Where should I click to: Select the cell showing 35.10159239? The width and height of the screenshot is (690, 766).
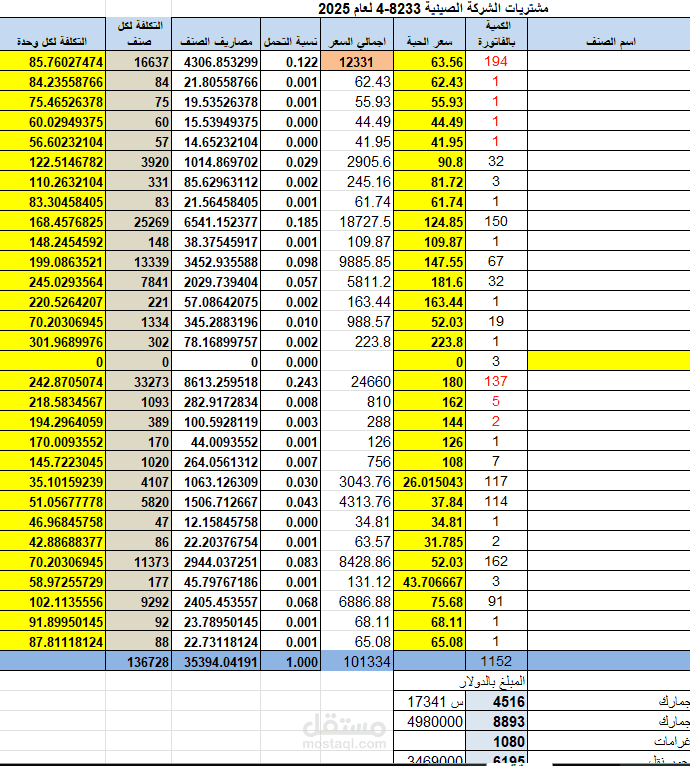click(52, 482)
